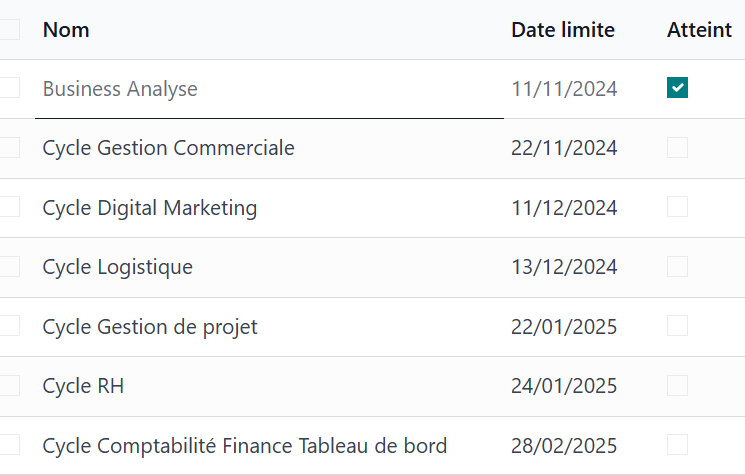The image size is (745, 475).
Task: Tick Atteint for Cycle RH
Action: [677, 385]
